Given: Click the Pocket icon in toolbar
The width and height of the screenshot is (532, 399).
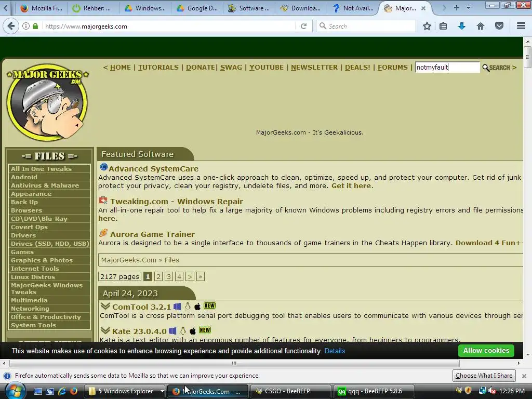Looking at the screenshot, I should click(x=499, y=26).
